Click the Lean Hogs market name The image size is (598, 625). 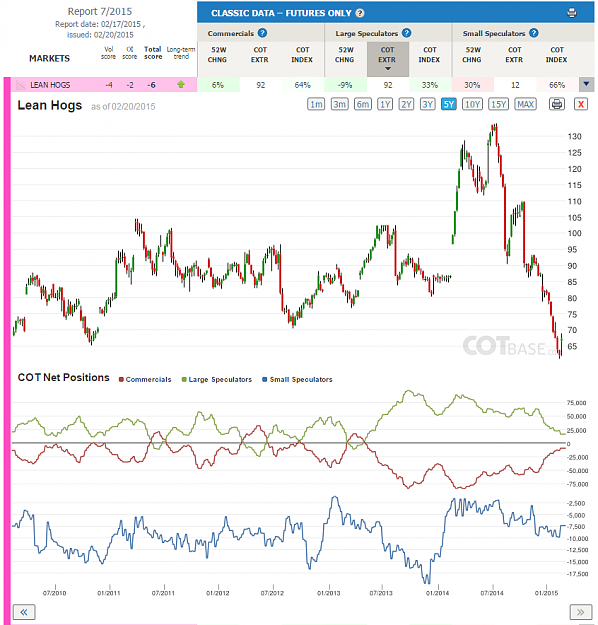[50, 85]
